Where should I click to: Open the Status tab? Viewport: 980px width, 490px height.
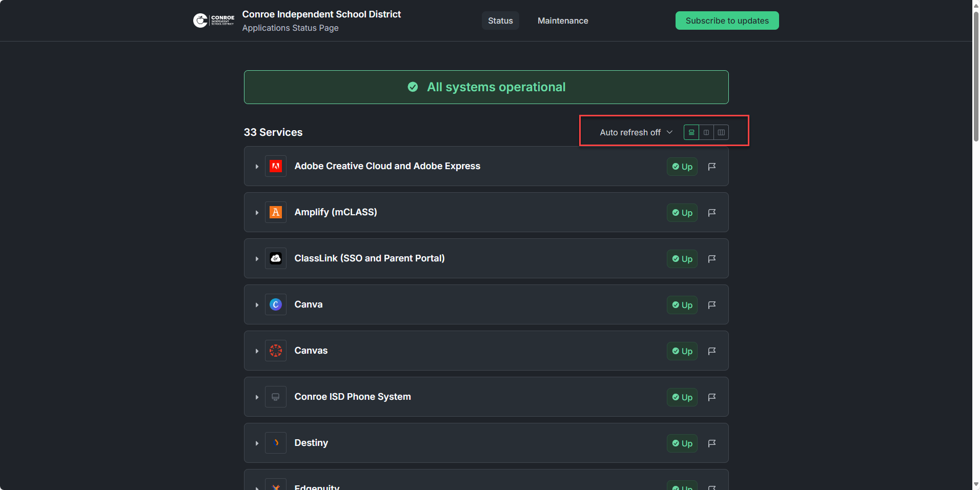click(x=500, y=21)
